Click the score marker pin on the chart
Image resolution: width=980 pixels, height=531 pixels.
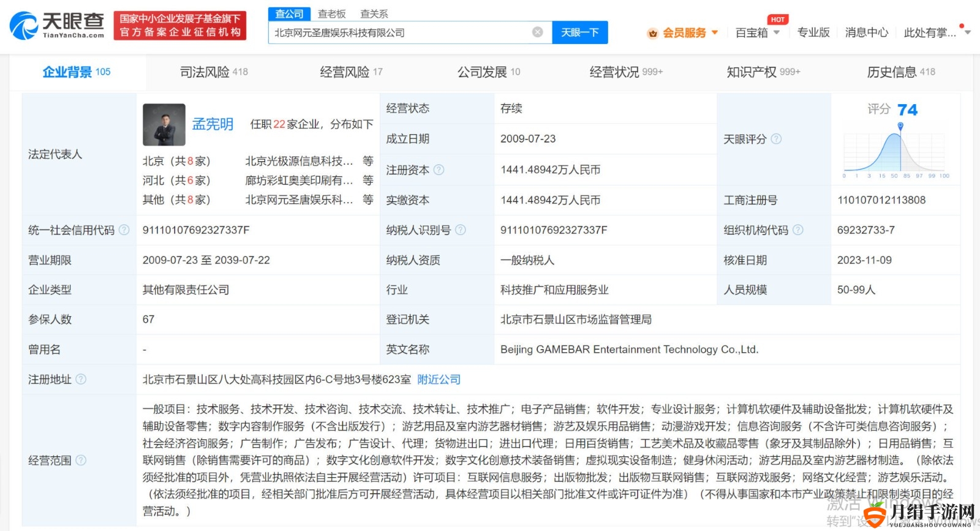tap(900, 126)
